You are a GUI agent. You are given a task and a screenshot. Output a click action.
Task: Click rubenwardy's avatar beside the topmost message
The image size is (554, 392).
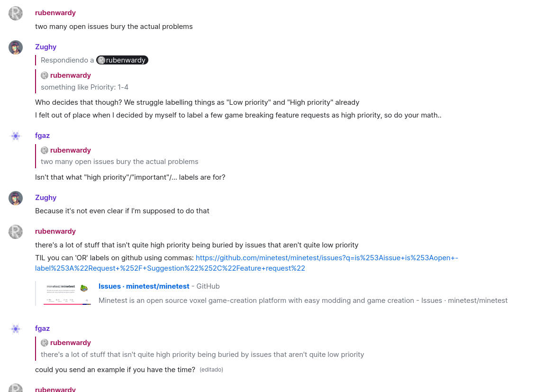click(16, 13)
